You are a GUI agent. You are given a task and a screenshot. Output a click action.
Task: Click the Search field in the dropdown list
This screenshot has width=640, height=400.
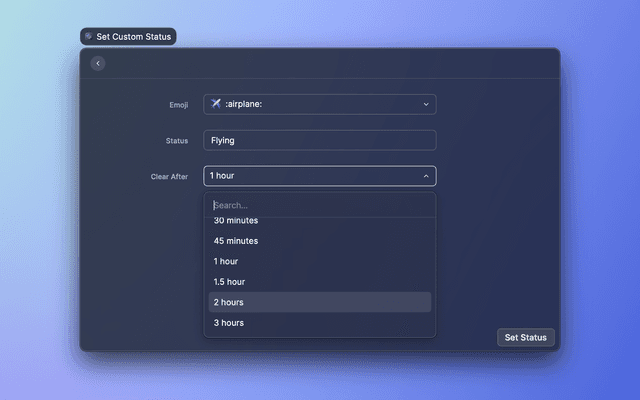319,205
